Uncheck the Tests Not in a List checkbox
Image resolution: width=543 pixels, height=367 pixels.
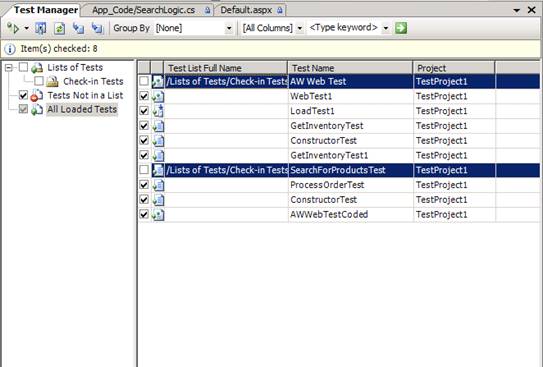point(23,95)
